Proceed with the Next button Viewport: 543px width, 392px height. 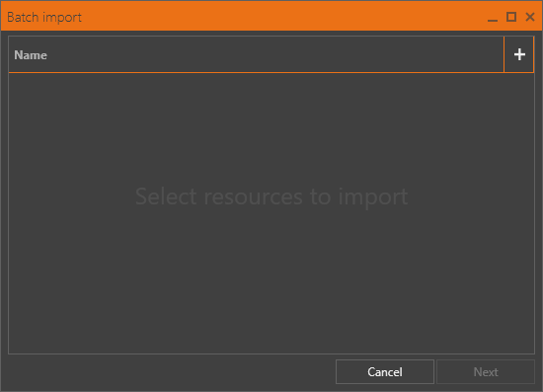(x=486, y=372)
